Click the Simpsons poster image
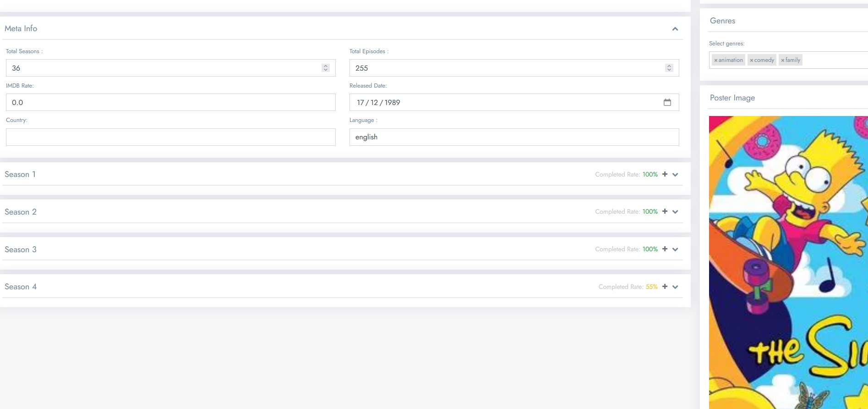The image size is (868, 409). tap(788, 261)
